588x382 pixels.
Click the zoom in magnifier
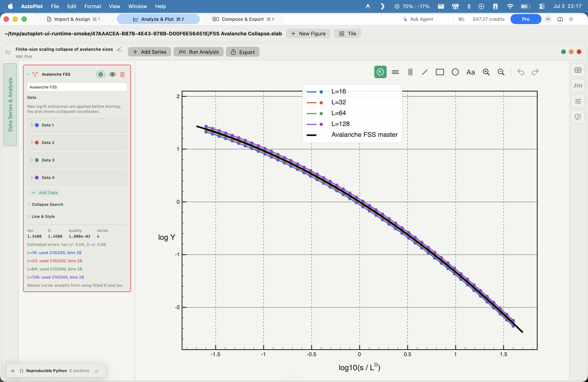coord(486,72)
